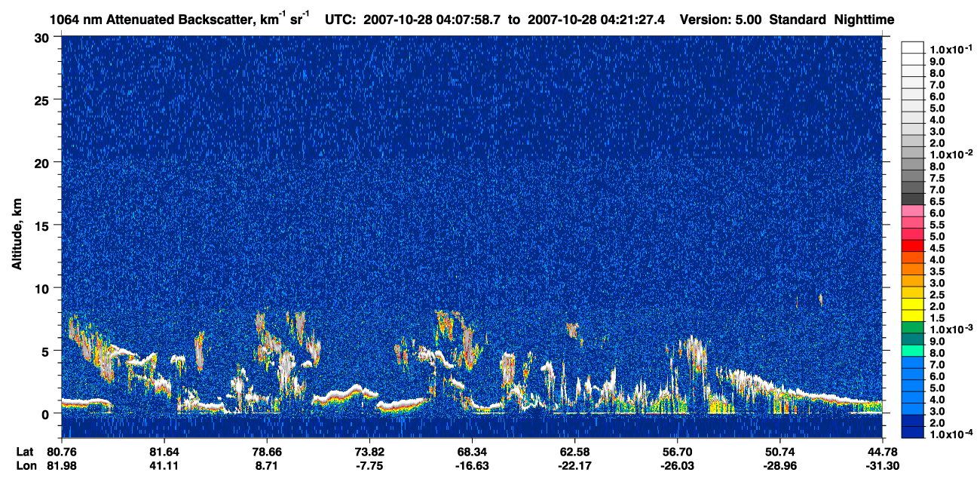
Task: Click longitude value '-26.03'
Action: pos(677,465)
